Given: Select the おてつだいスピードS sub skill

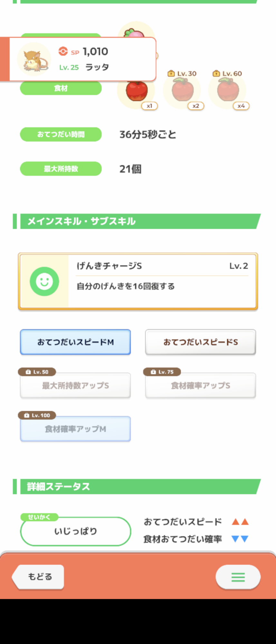Looking at the screenshot, I should [200, 342].
